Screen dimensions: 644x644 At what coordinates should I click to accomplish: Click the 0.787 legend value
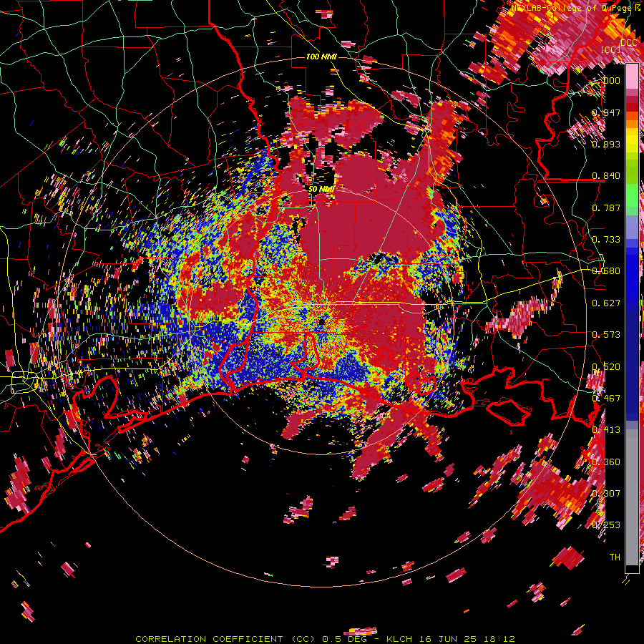coord(606,208)
